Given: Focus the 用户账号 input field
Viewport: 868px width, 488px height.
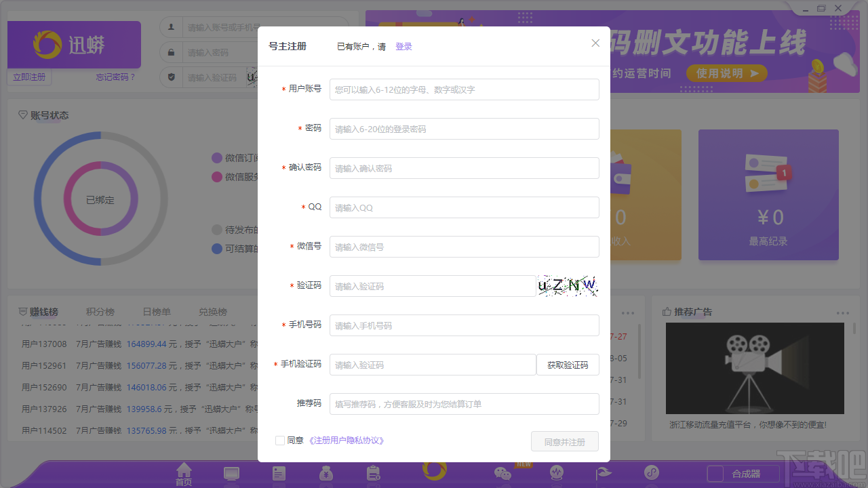Looking at the screenshot, I should 465,89.
